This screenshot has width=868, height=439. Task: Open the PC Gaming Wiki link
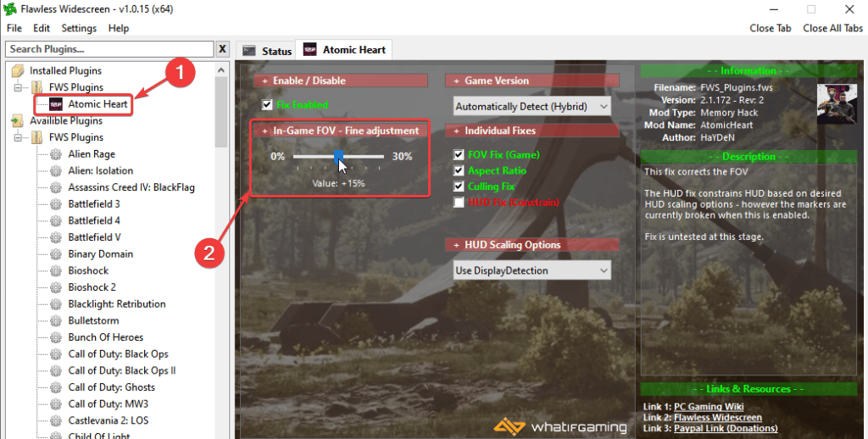pyautogui.click(x=709, y=407)
